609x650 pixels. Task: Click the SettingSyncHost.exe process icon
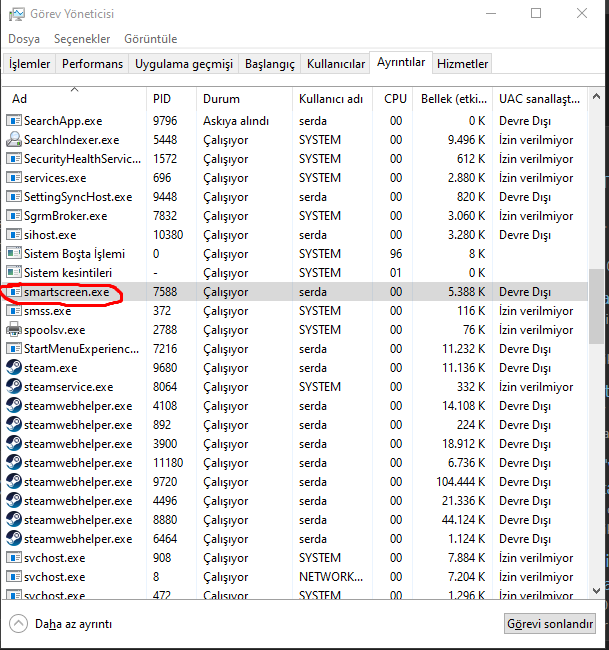tap(14, 197)
